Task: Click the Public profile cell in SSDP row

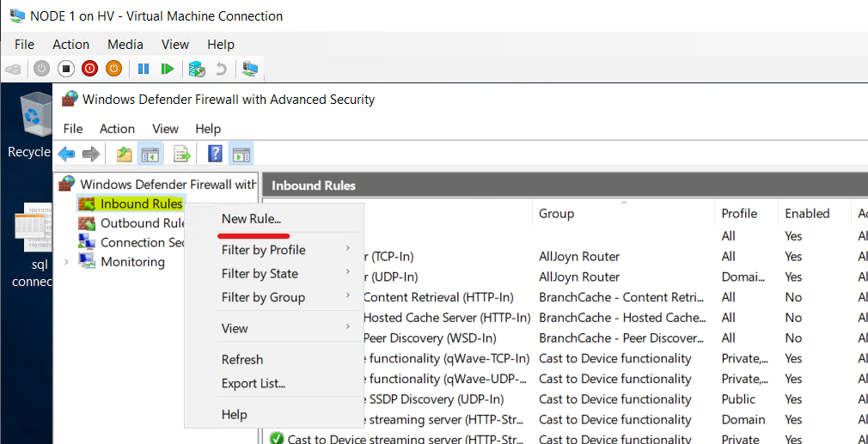Action: click(738, 399)
